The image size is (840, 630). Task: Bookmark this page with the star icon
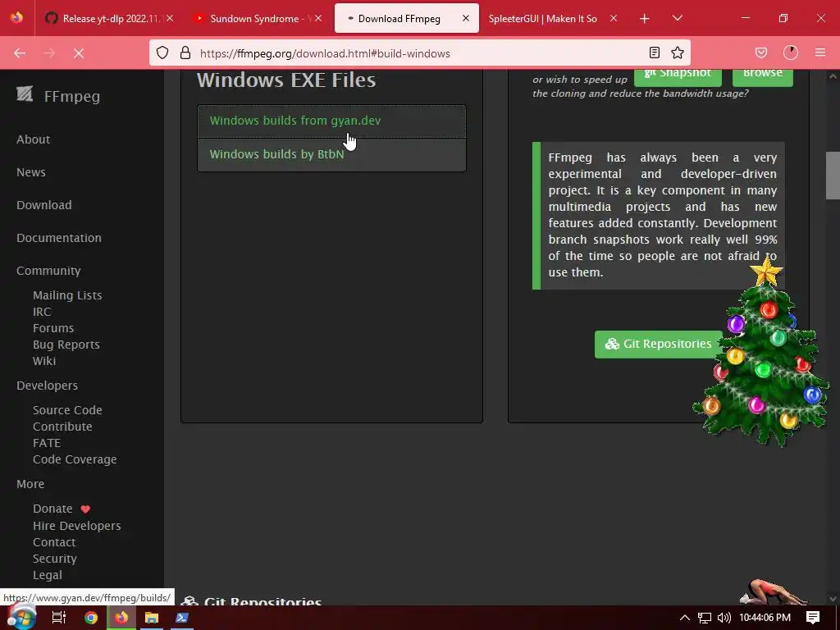click(678, 52)
